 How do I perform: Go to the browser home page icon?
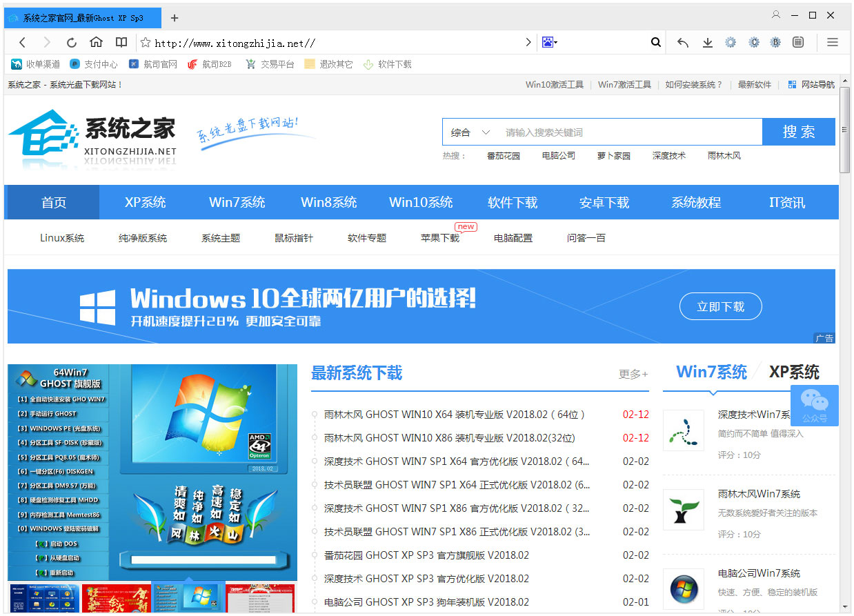pyautogui.click(x=97, y=43)
